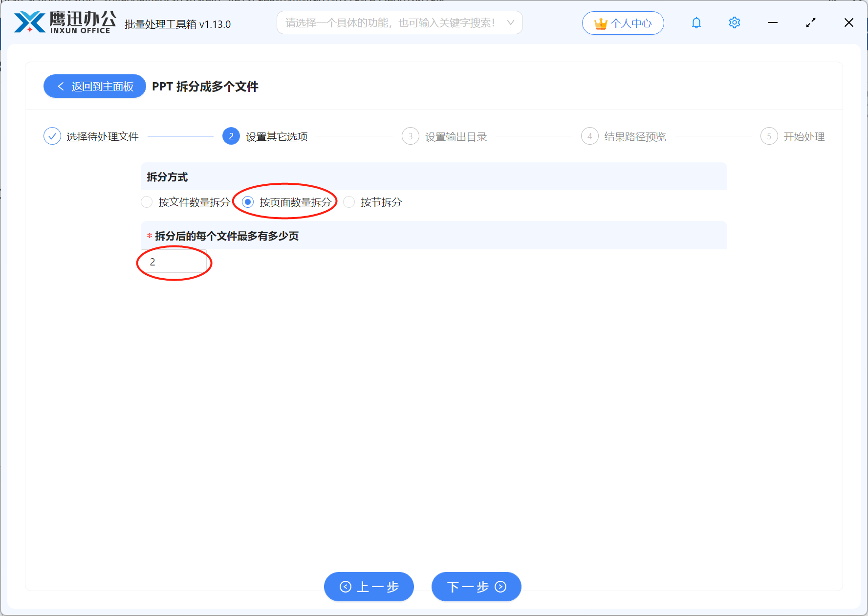Click the fullscreen expand icon

pos(810,22)
